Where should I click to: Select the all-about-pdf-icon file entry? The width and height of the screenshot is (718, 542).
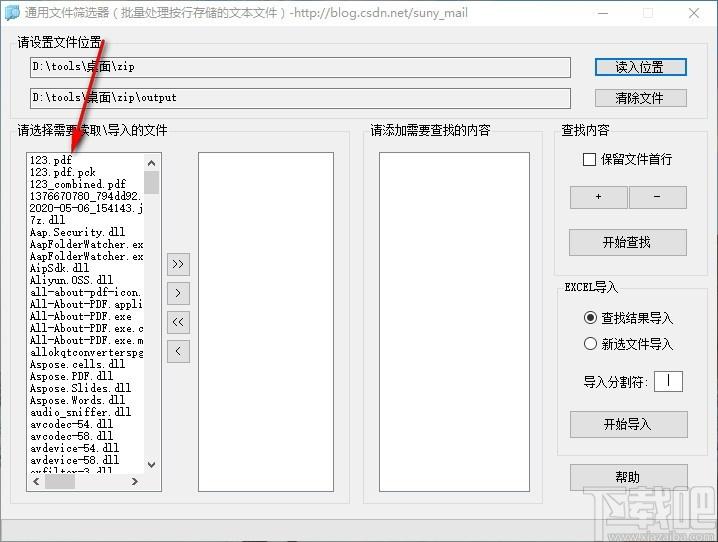click(x=86, y=292)
